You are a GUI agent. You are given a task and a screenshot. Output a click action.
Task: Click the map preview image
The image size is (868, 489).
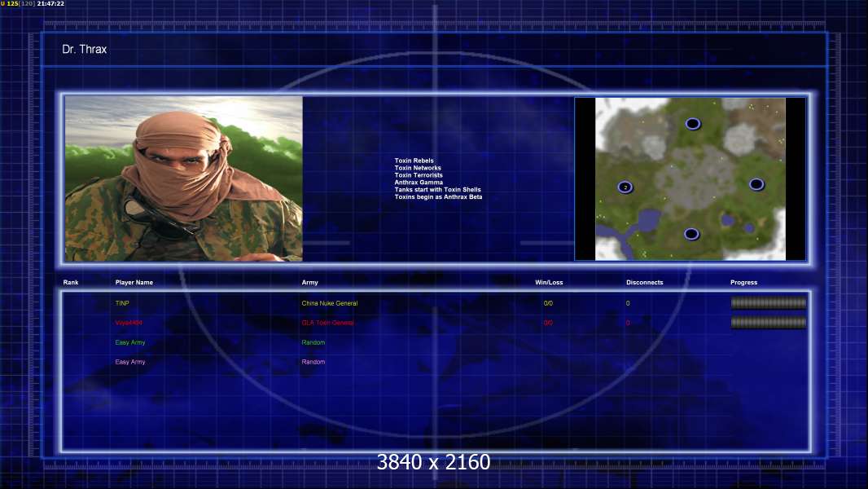690,178
